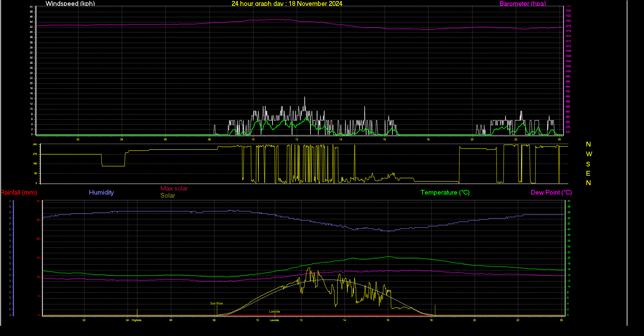Click the Barometer (hpa) legend label
Image resolution: width=644 pixels, height=336 pixels.
pos(522,3)
